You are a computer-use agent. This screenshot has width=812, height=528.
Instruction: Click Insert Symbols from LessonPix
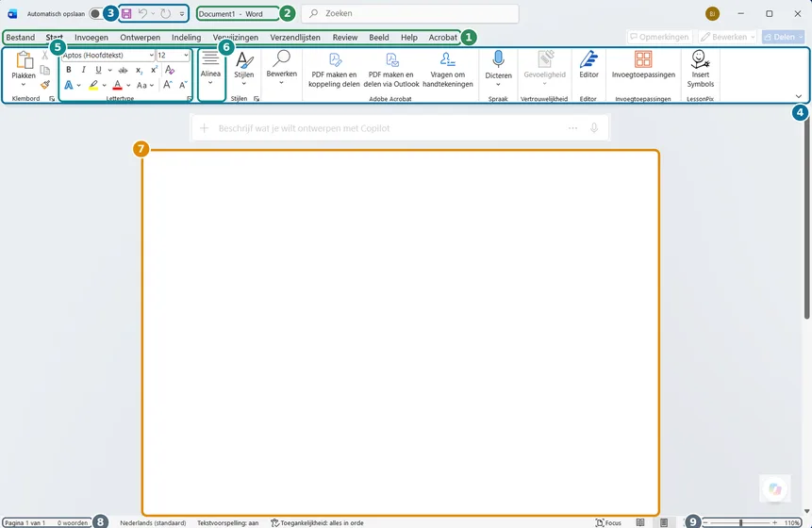click(700, 69)
